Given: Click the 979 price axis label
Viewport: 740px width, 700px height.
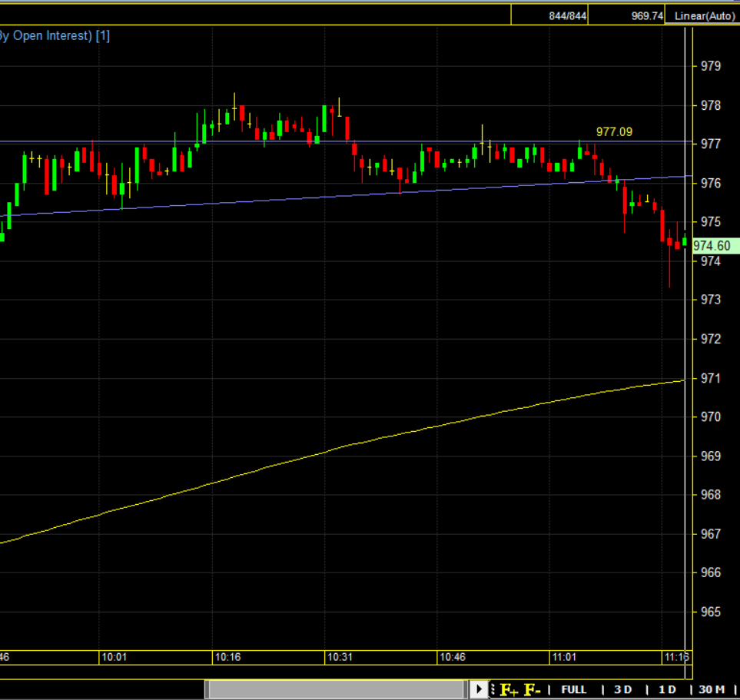Looking at the screenshot, I should (x=711, y=66).
